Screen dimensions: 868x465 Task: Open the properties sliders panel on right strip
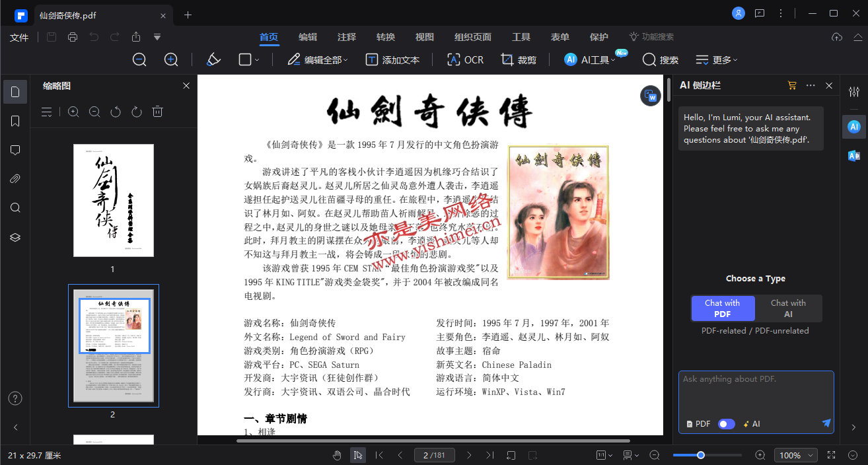[x=854, y=92]
